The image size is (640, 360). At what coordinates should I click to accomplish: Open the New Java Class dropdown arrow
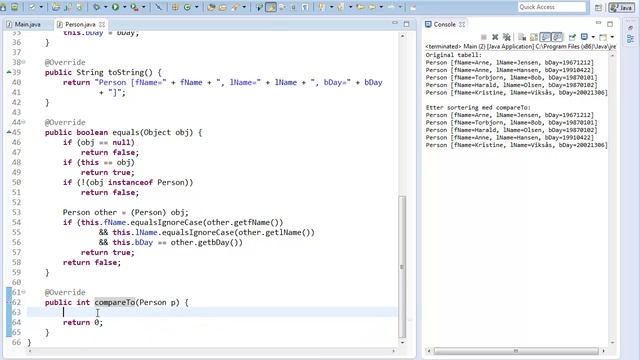[196, 7]
